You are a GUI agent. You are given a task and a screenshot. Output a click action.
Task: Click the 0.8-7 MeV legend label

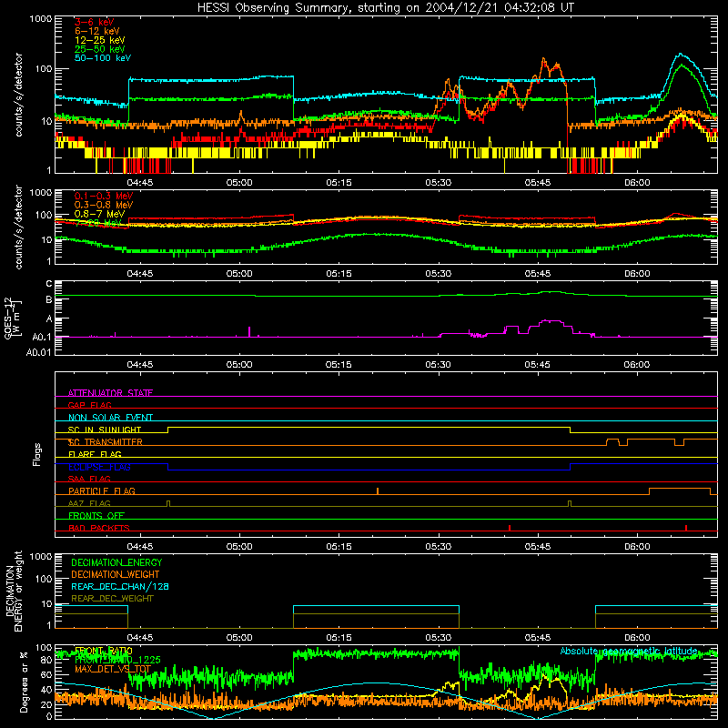pos(100,214)
